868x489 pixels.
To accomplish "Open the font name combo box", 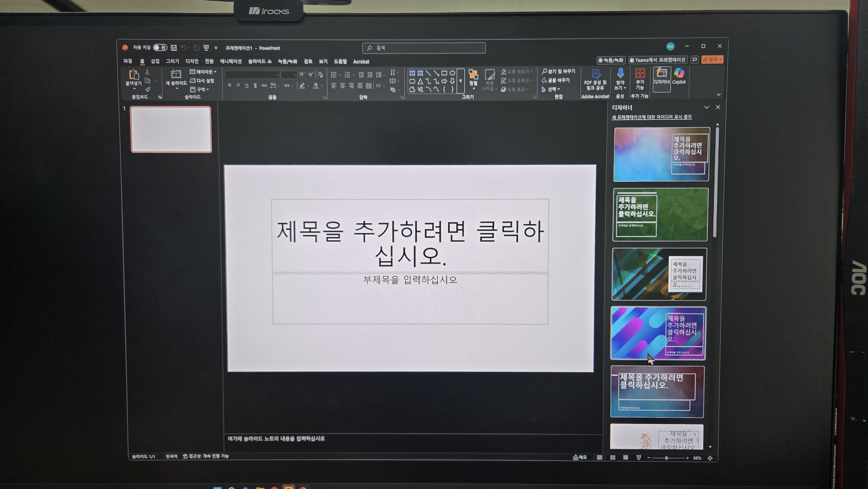I will 252,74.
